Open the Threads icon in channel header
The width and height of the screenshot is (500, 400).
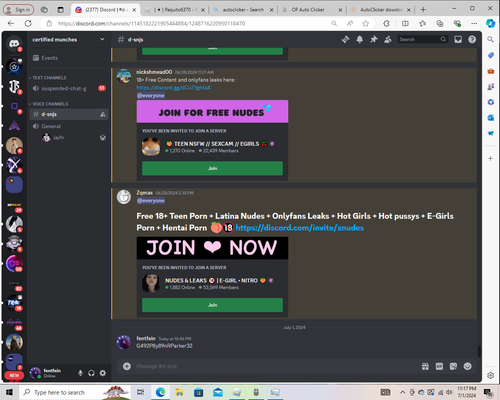(345, 39)
